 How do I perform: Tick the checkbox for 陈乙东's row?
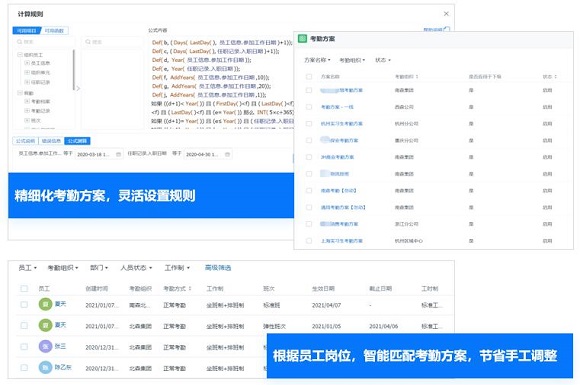pos(24,368)
